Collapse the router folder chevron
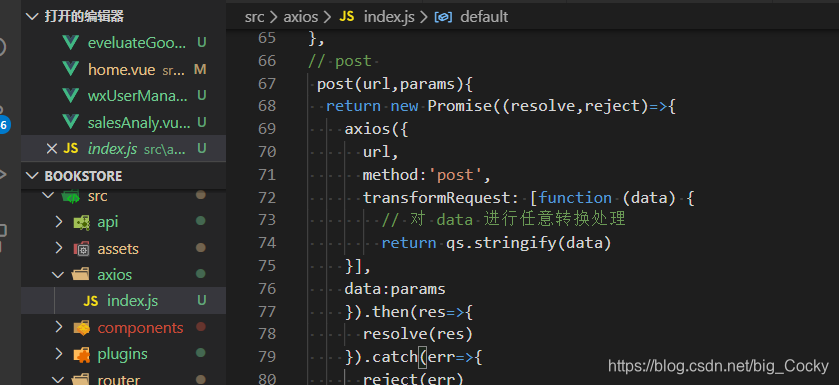839x385 pixels. [x=58, y=380]
